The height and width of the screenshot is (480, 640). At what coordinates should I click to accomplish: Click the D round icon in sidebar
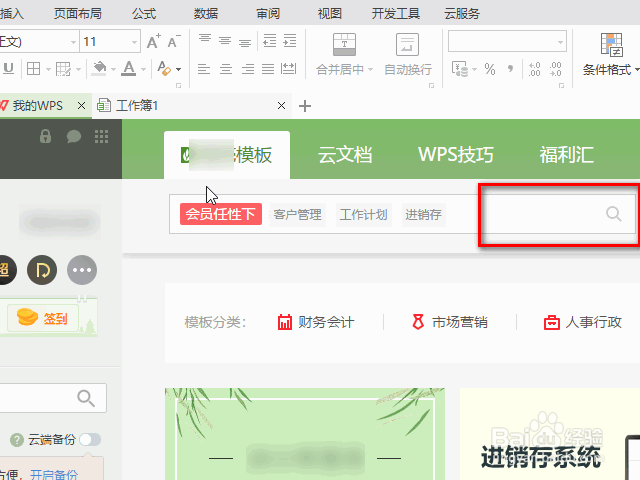click(x=42, y=270)
